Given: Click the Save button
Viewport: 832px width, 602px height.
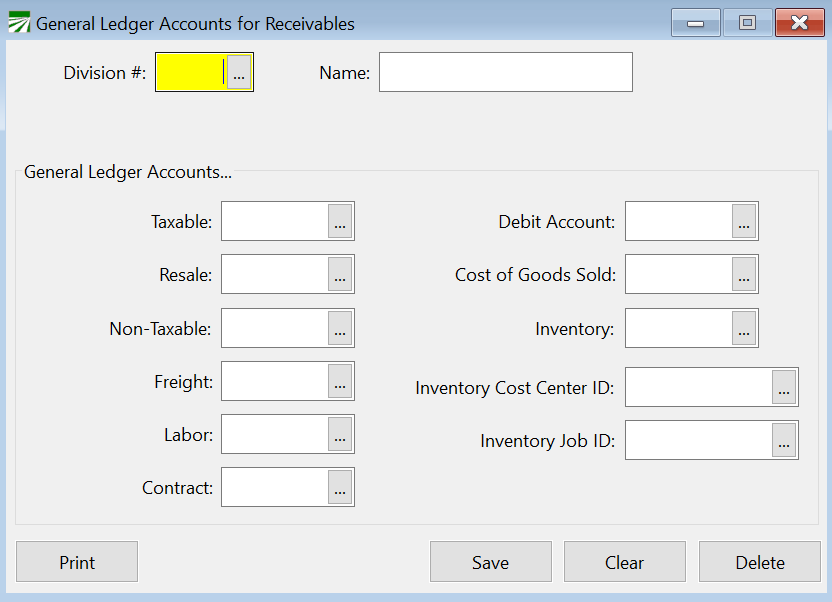Looking at the screenshot, I should (x=490, y=562).
